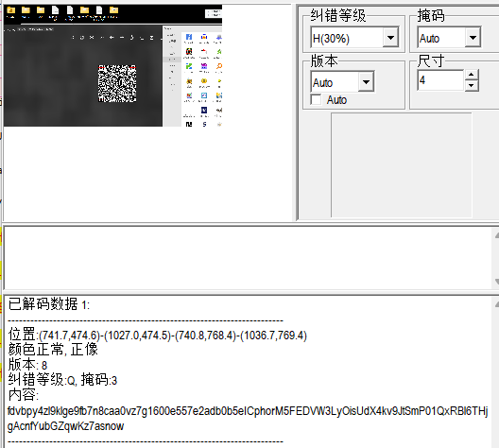The height and width of the screenshot is (448, 499).
Task: Click the '颜色正常, 正像' line
Action: (x=53, y=350)
